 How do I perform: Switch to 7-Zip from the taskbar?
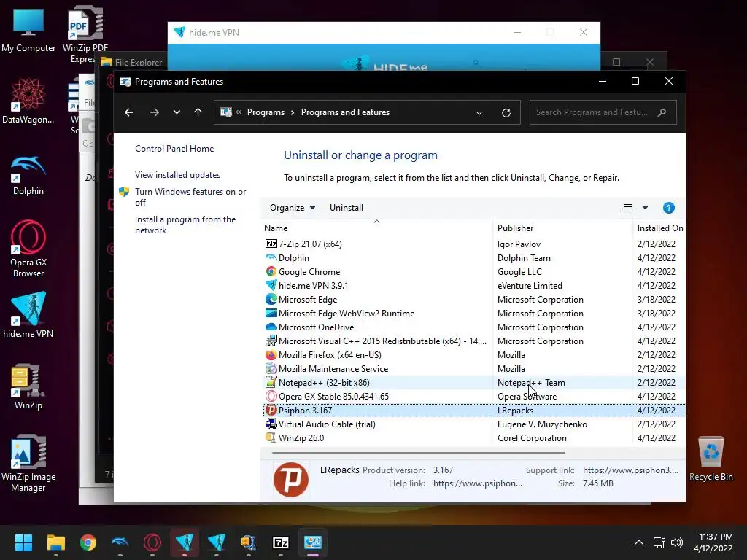pyautogui.click(x=281, y=542)
